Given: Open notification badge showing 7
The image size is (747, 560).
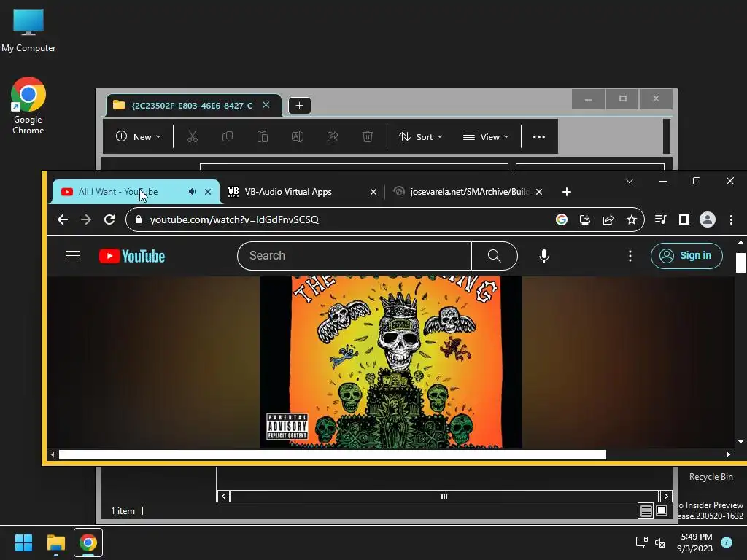Looking at the screenshot, I should point(726,542).
